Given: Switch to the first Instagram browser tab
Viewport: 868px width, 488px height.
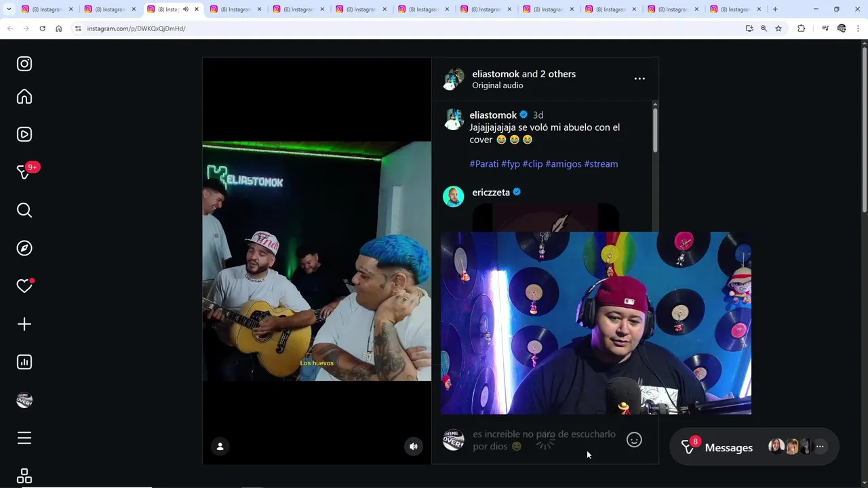Looking at the screenshot, I should click(47, 9).
